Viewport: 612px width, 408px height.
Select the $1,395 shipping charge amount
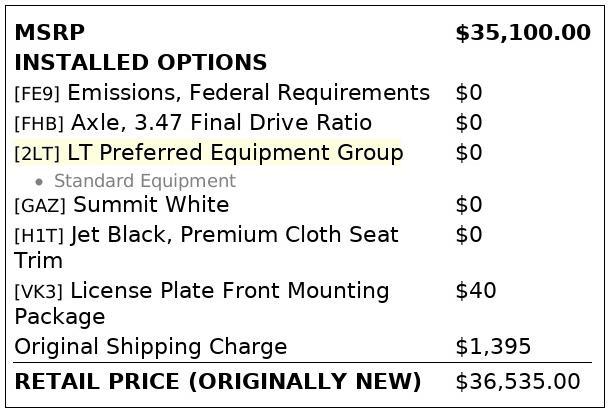(x=493, y=347)
